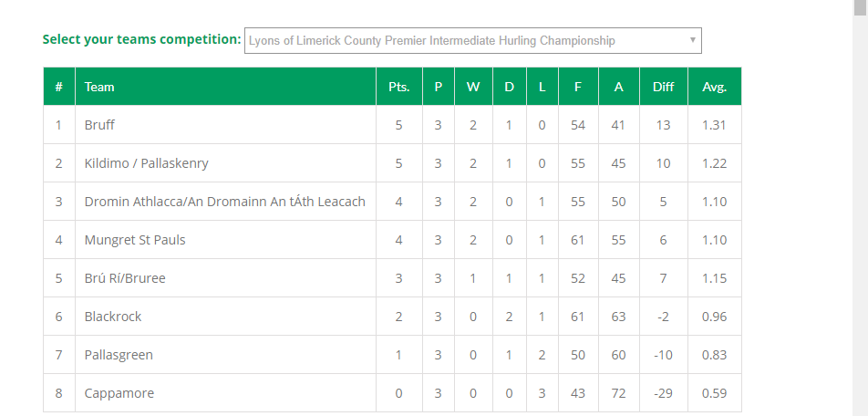Select Cappamore at the table bottom
This screenshot has width=868, height=416.
pyautogui.click(x=119, y=393)
